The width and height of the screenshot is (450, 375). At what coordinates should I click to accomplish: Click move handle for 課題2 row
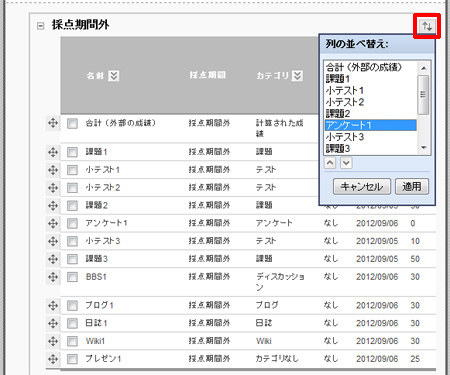[x=53, y=206]
